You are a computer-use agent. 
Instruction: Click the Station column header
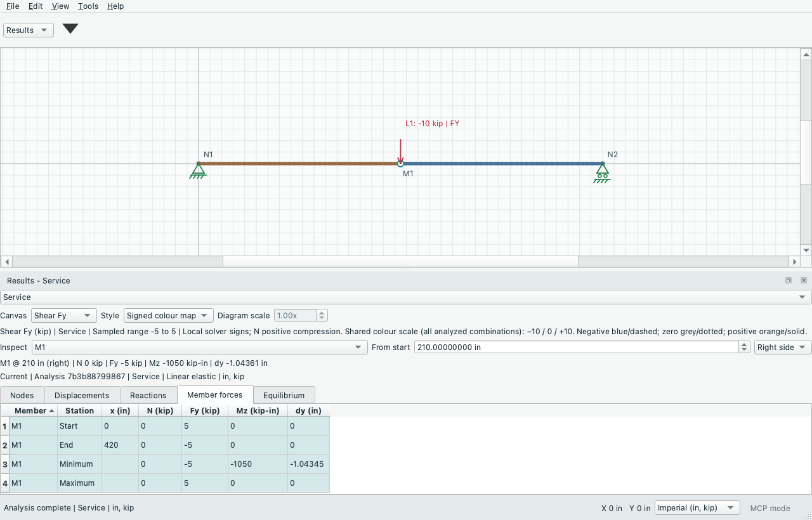point(79,410)
